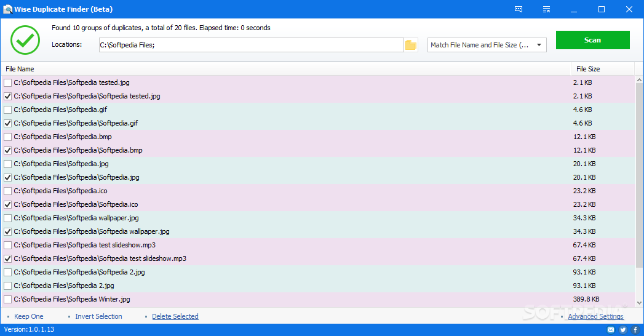This screenshot has height=336, width=644.
Task: Click Invert Selection link
Action: 98,316
